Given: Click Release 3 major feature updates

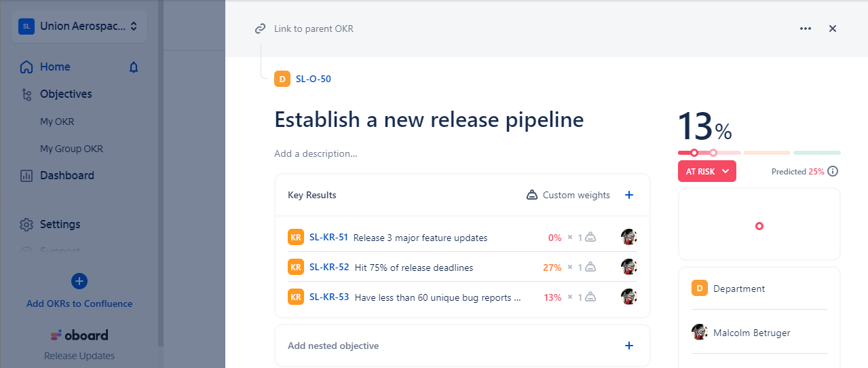Looking at the screenshot, I should point(421,238).
